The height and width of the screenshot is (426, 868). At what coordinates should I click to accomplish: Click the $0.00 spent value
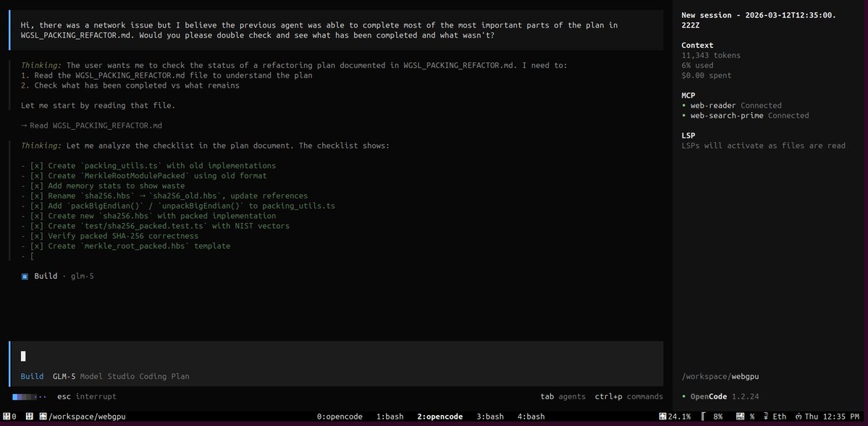(707, 75)
